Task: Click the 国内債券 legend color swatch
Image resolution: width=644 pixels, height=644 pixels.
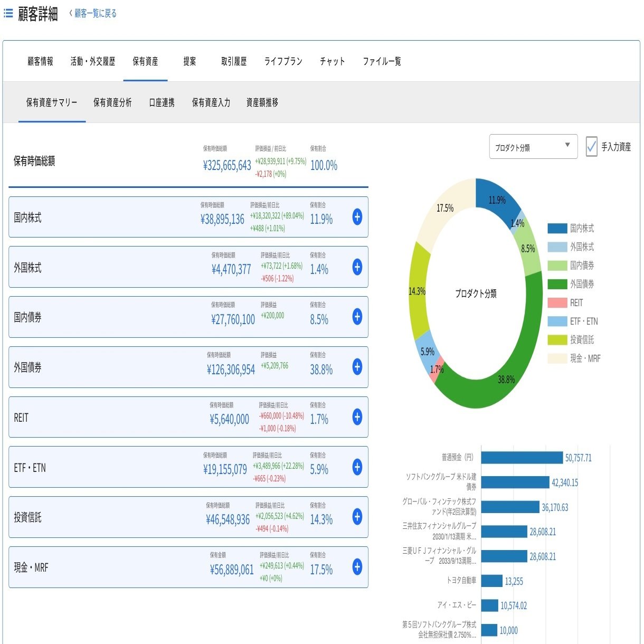Action: point(557,266)
